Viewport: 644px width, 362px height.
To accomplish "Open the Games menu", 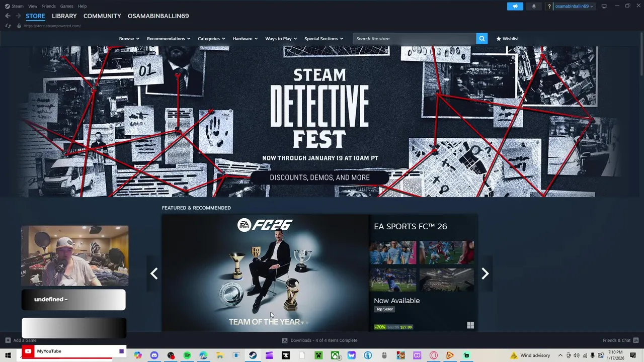I will click(x=66, y=6).
